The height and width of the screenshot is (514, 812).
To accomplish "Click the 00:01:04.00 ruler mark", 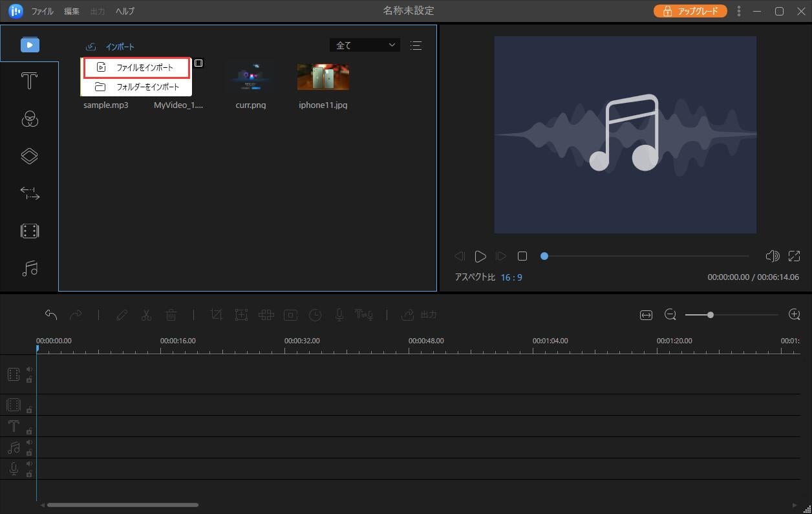I will tap(550, 341).
